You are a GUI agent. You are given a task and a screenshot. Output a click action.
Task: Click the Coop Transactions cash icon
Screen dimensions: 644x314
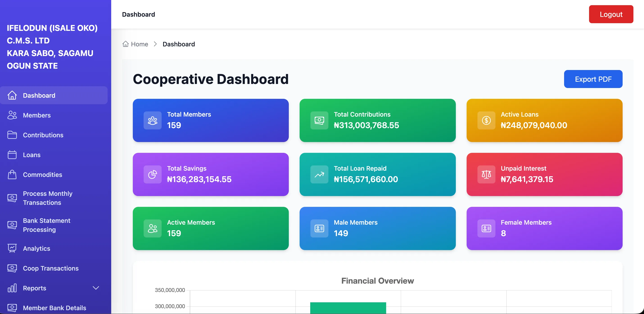(x=12, y=268)
